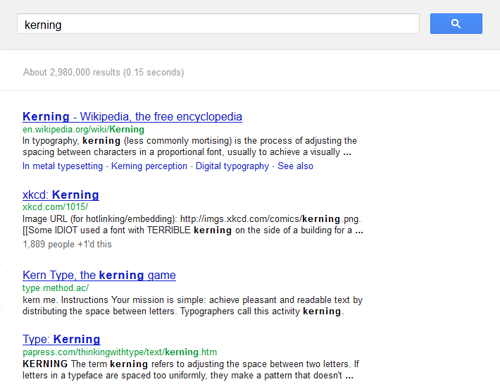
Task: Open the 'Type: Kerning' result title
Action: (x=61, y=339)
